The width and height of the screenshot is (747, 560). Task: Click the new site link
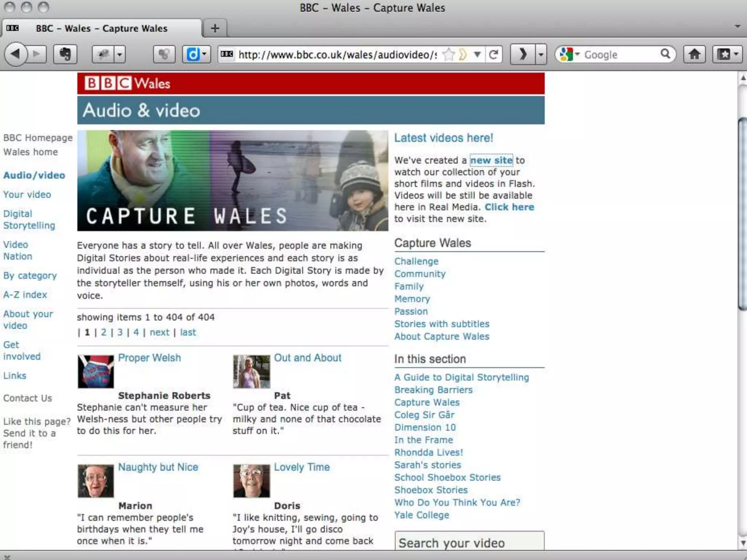(x=491, y=160)
